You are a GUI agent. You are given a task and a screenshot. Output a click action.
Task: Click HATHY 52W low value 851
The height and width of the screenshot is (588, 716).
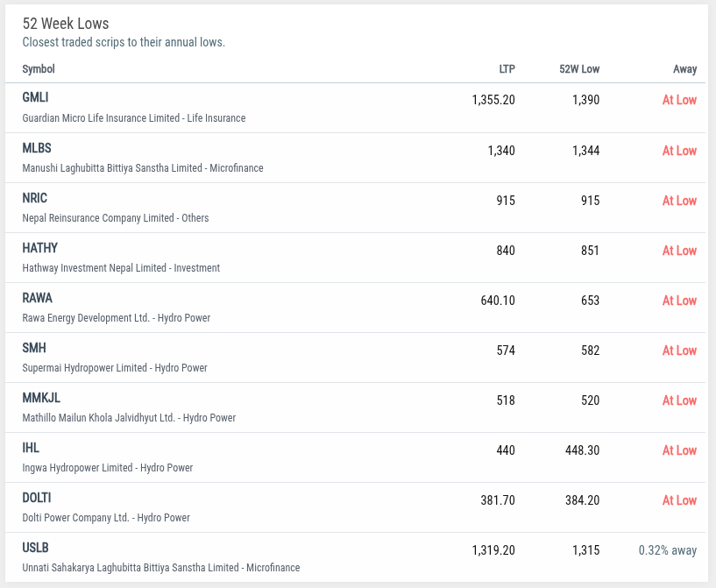click(590, 251)
